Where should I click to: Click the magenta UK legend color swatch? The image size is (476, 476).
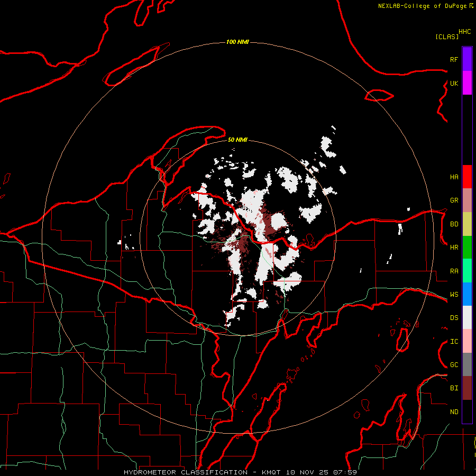tap(467, 83)
